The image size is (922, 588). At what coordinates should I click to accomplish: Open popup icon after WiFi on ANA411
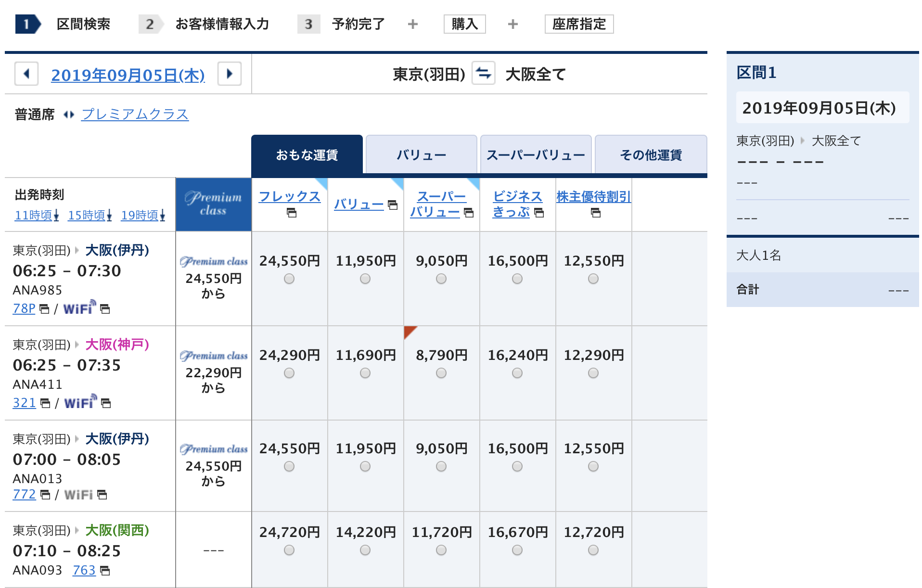click(106, 403)
